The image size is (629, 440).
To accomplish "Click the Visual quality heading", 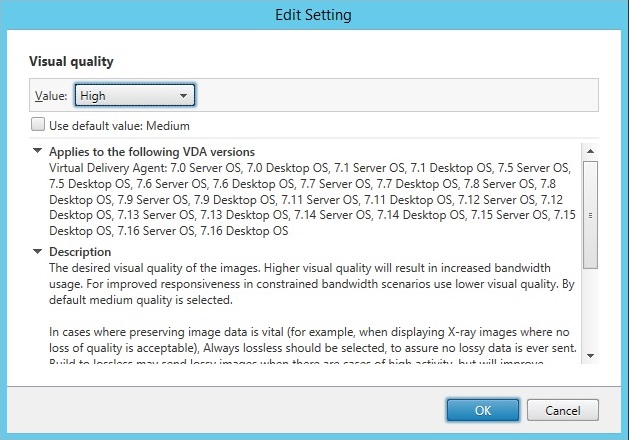I will 71,62.
